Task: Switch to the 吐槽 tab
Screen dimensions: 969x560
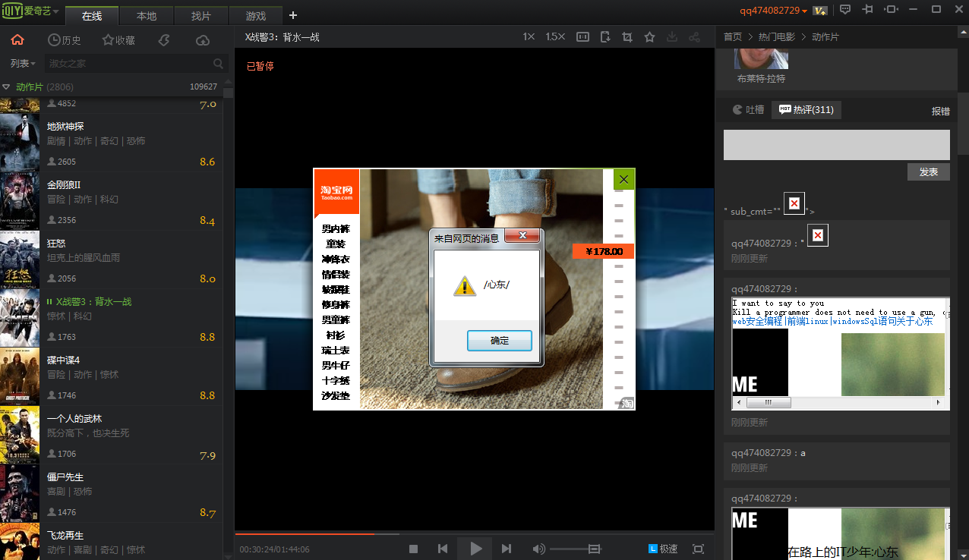Action: [x=748, y=110]
